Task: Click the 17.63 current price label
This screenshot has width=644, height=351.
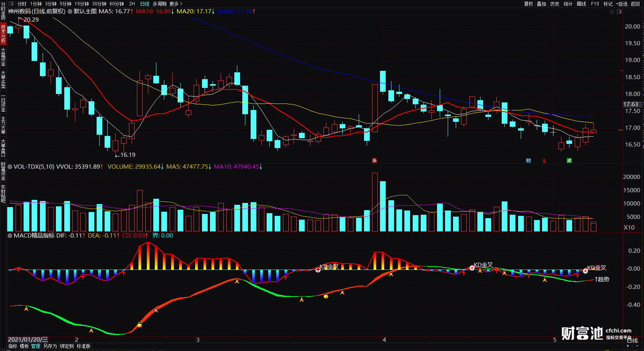Action: click(631, 104)
